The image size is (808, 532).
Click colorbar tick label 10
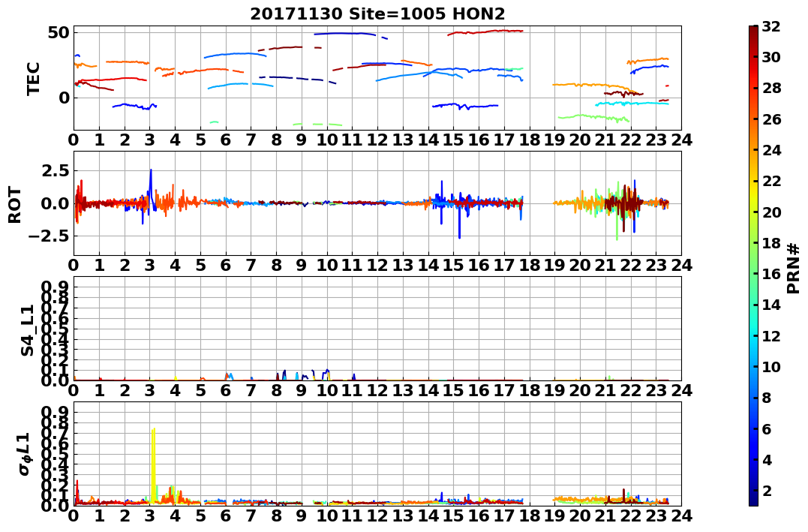click(771, 366)
